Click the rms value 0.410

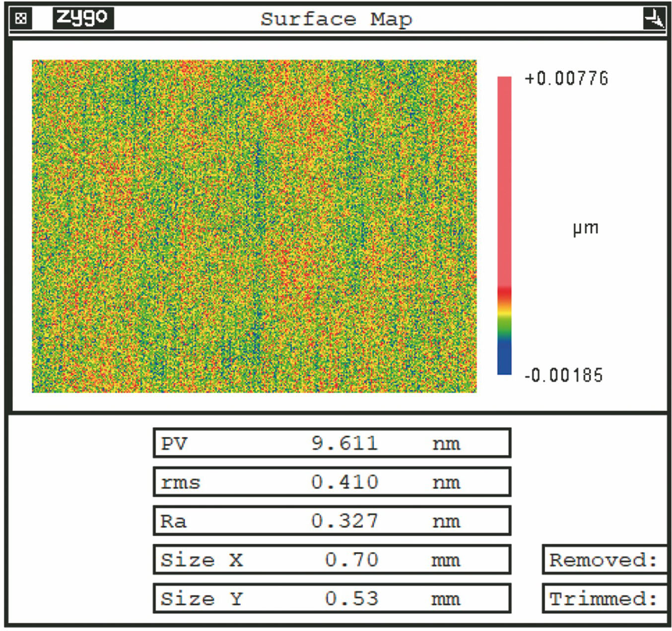coord(344,482)
